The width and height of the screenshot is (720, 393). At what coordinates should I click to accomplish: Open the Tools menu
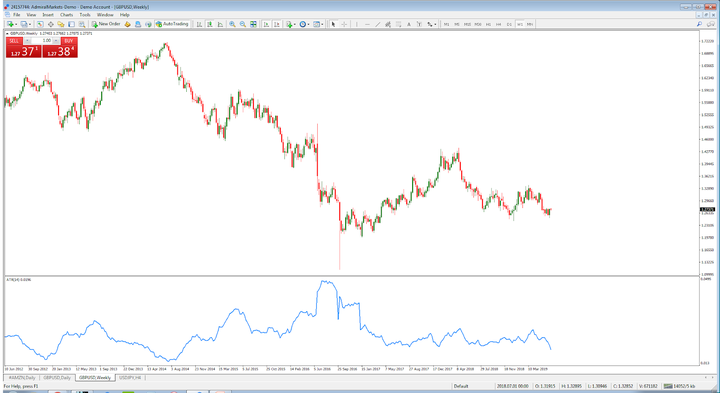tap(85, 15)
